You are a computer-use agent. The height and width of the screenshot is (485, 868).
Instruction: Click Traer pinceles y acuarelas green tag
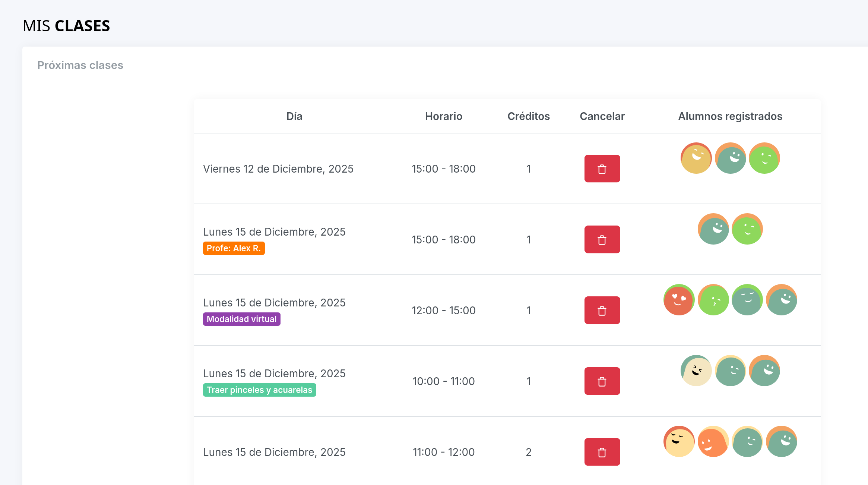tap(259, 390)
